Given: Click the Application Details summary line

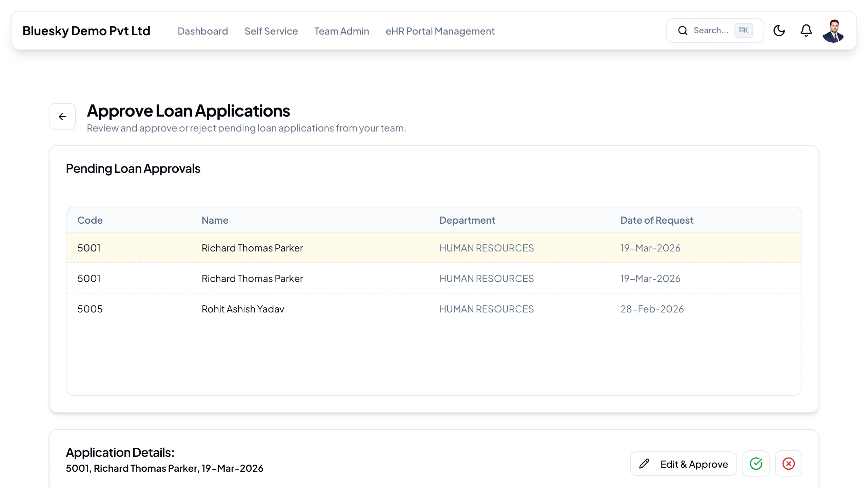Looking at the screenshot, I should click(164, 468).
